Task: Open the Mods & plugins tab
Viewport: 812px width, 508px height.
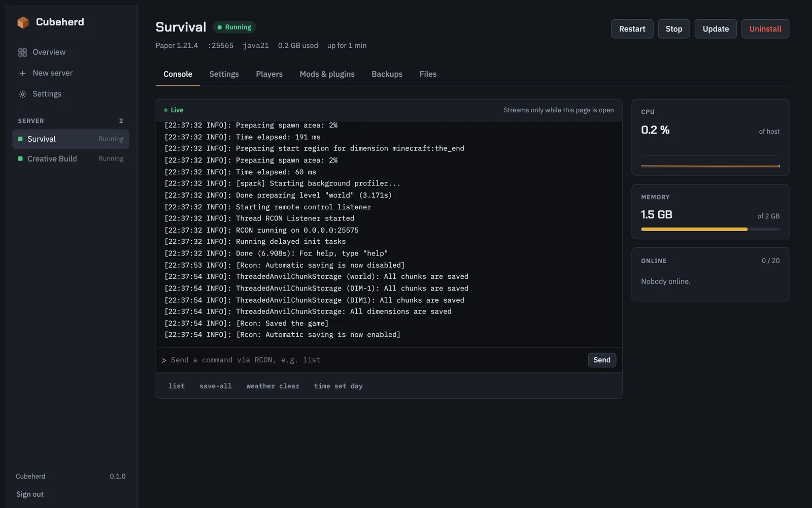Action: (327, 74)
